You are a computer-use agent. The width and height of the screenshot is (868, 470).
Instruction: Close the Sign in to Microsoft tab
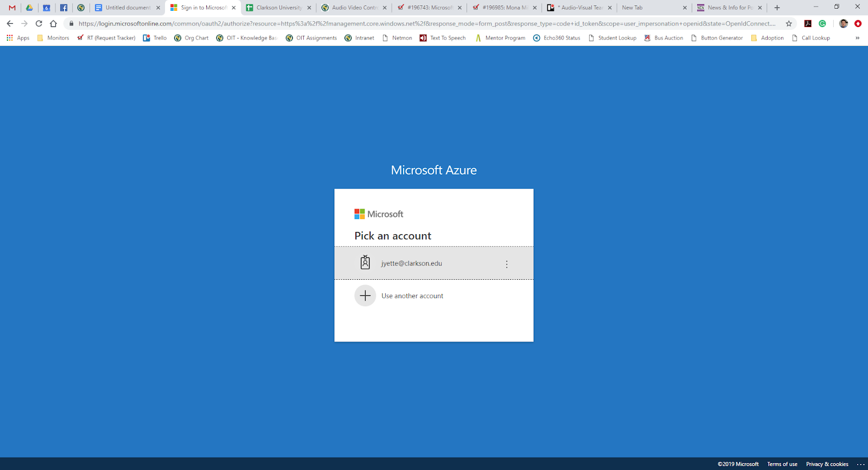click(234, 8)
